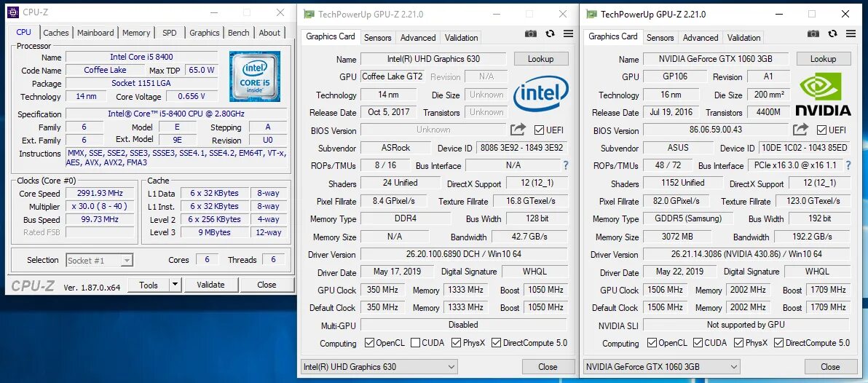Open the Sensors tab in Intel GPU-Z window

(x=377, y=38)
